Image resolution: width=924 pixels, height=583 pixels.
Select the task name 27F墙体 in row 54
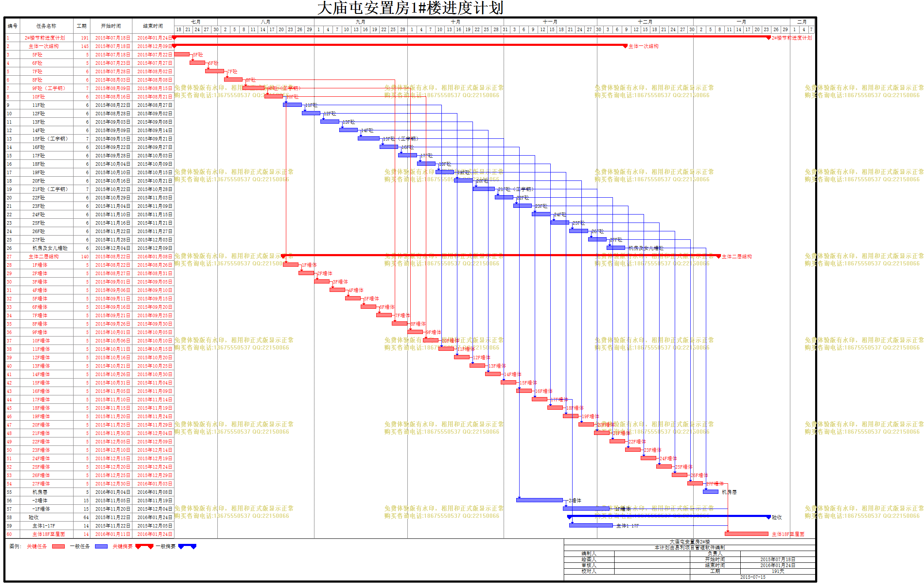(x=41, y=484)
